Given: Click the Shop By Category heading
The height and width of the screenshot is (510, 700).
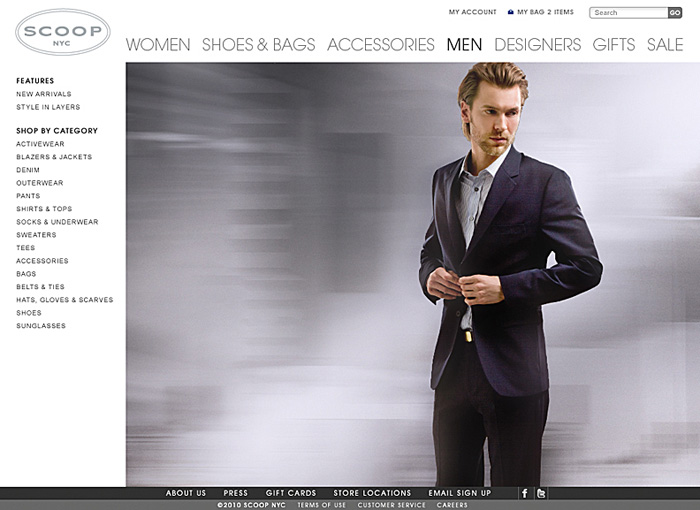Looking at the screenshot, I should [57, 131].
